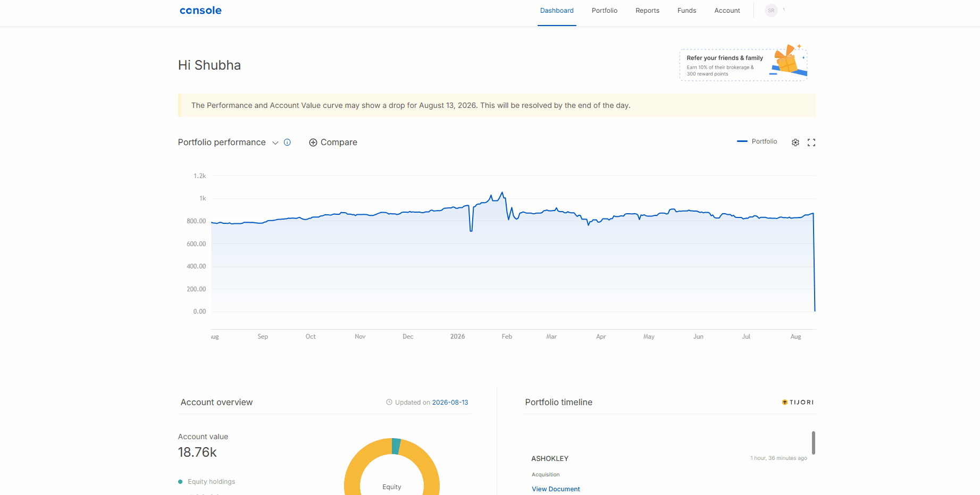Click the August 13 performance drop notice
The height and width of the screenshot is (495, 980).
pos(497,105)
